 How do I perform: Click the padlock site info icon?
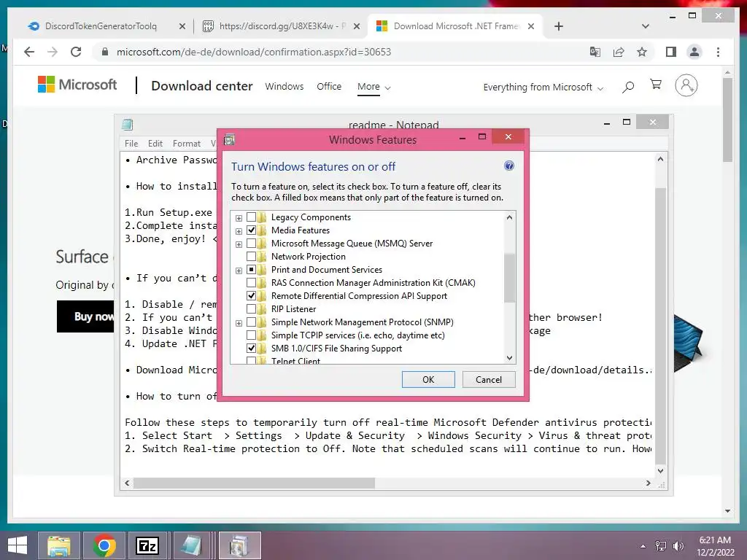pos(105,52)
